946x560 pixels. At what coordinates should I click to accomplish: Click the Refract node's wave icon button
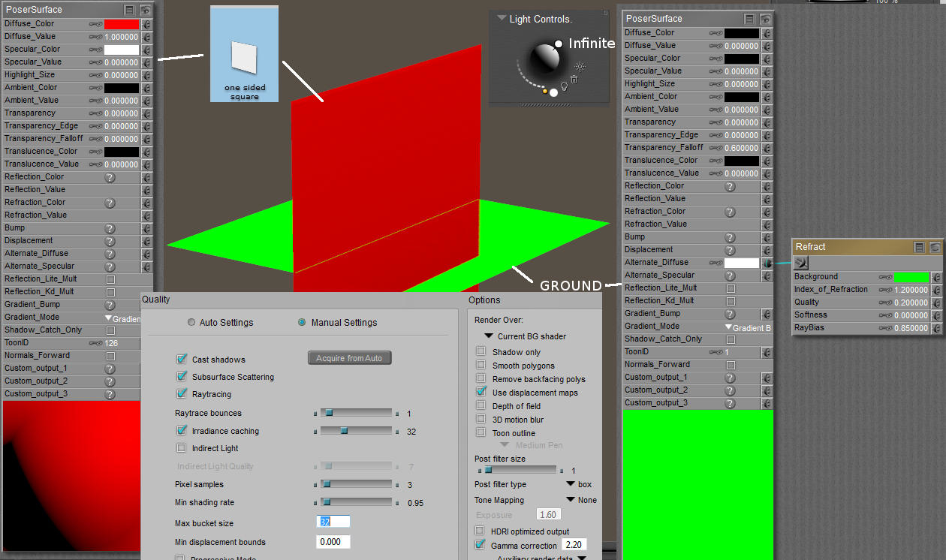point(801,262)
